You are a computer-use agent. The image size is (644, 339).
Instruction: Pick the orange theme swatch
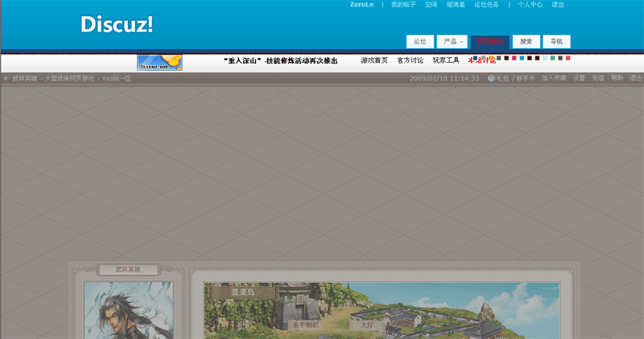(x=491, y=58)
